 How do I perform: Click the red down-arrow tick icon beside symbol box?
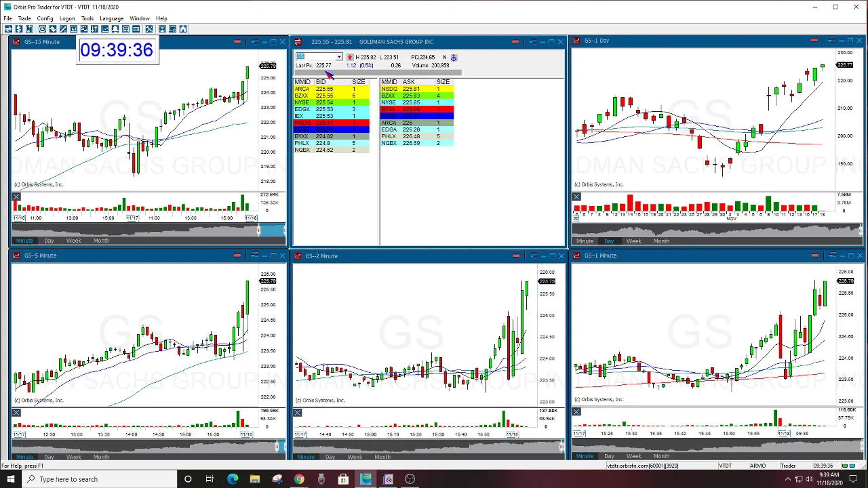click(350, 58)
